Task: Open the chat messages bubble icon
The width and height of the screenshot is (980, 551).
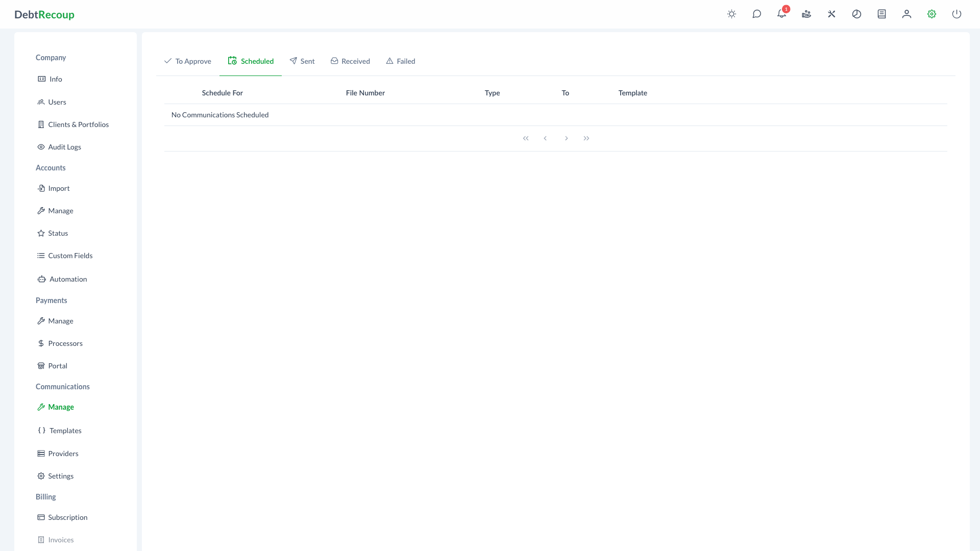Action: click(757, 14)
